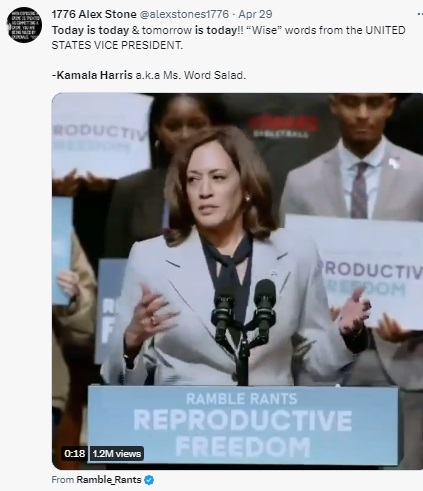Open the Apr 29 timestamp permalink
Screen dimensions: 423x491
[255, 14]
